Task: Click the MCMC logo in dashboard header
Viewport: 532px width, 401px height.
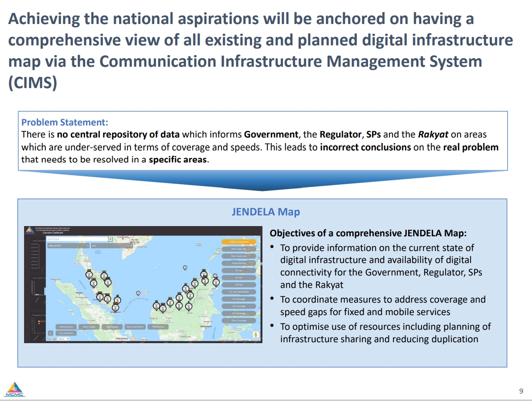Action: coord(29,230)
